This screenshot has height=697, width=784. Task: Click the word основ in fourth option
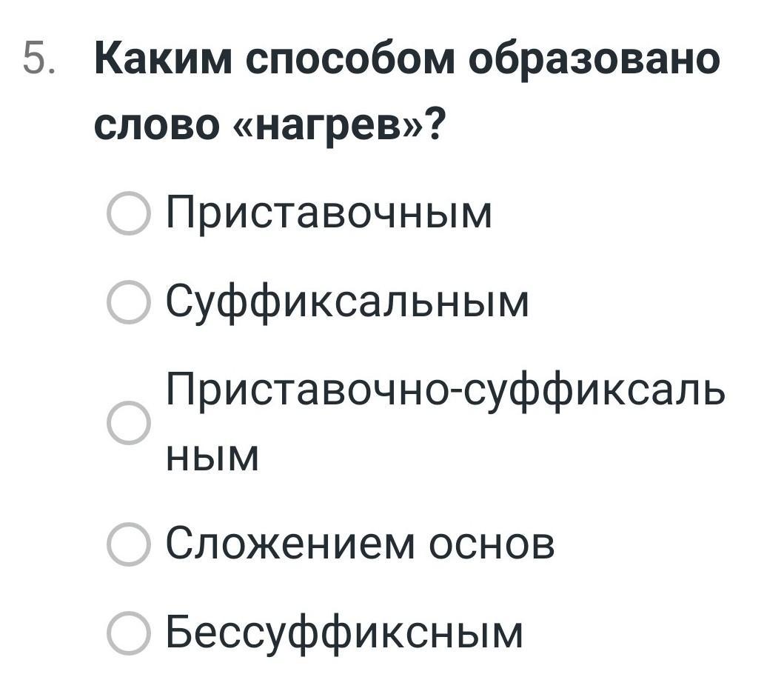tap(492, 544)
